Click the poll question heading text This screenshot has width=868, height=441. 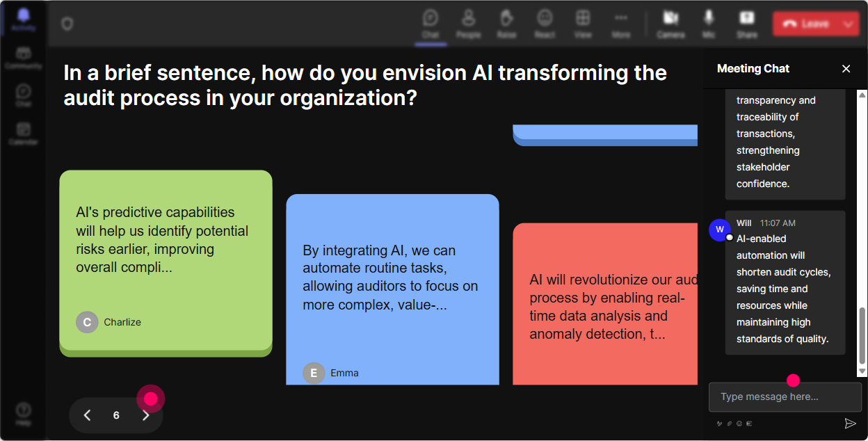(x=365, y=85)
